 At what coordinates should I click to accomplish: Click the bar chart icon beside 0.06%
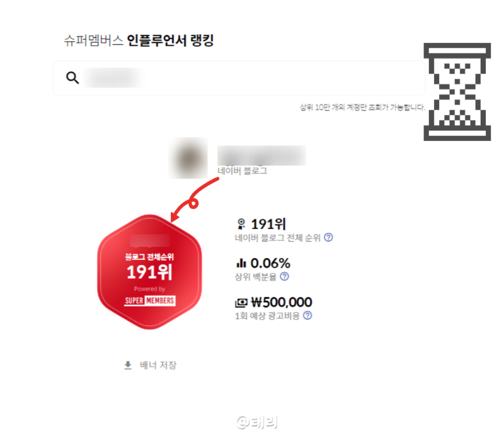click(241, 263)
